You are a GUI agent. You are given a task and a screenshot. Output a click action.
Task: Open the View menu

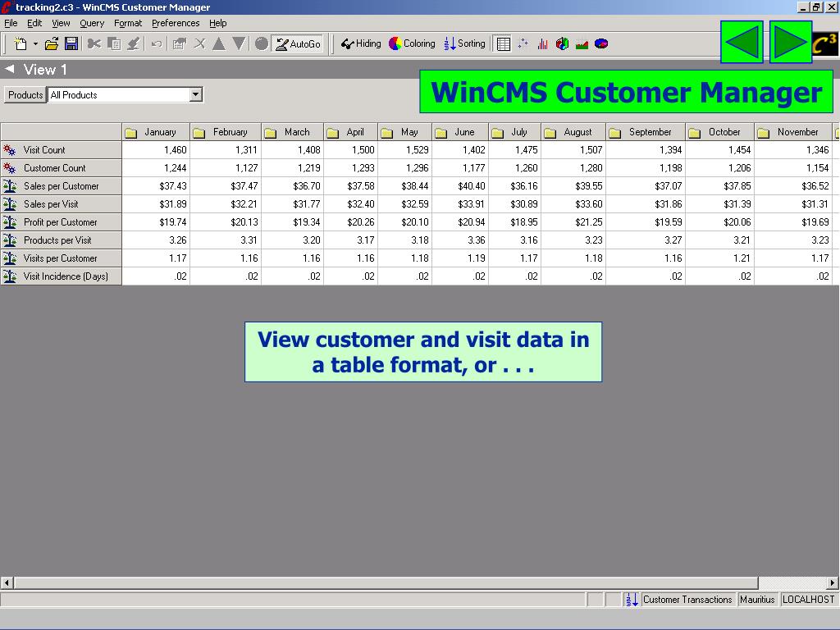click(x=61, y=23)
